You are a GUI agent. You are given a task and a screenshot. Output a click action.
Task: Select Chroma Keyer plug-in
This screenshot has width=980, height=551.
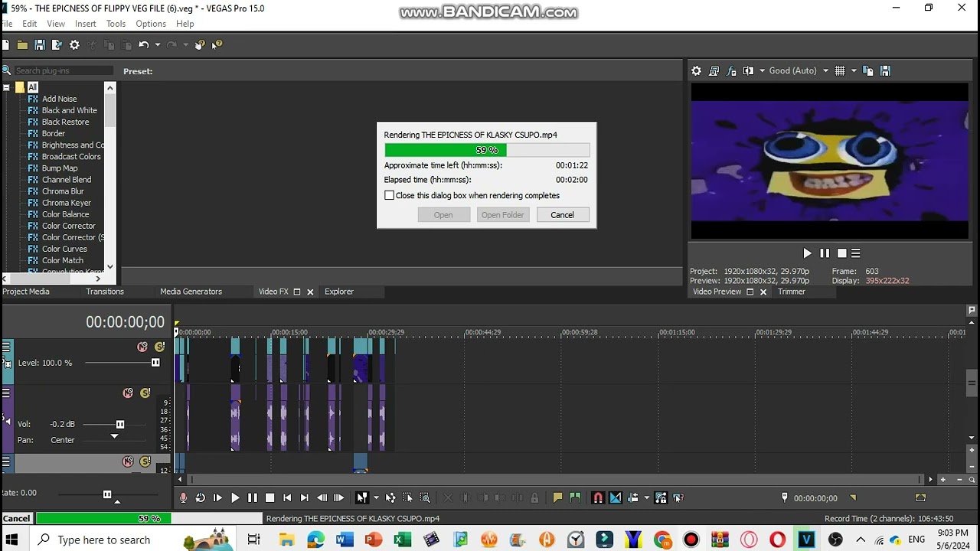(x=67, y=203)
